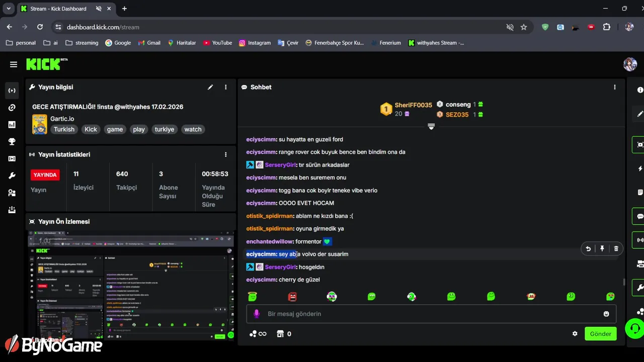Viewport: 644px width, 362px height.
Task: Open the Extensions puzzle icon
Action: coord(607,27)
